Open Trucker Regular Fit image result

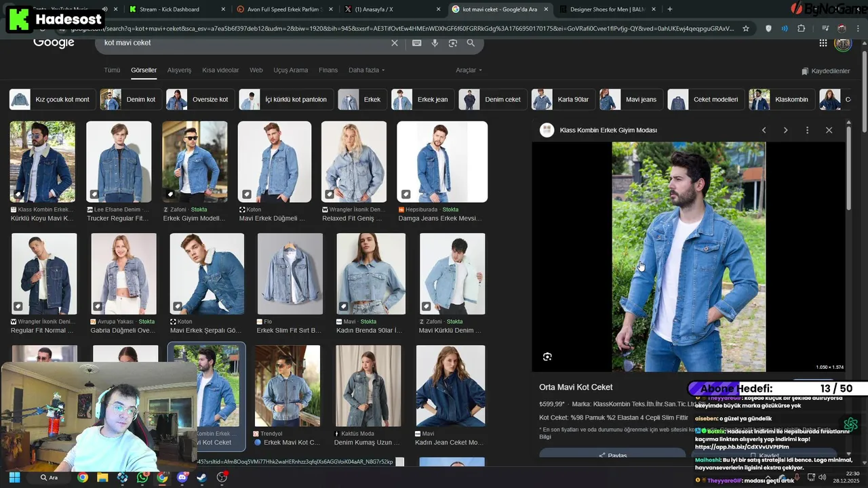119,161
